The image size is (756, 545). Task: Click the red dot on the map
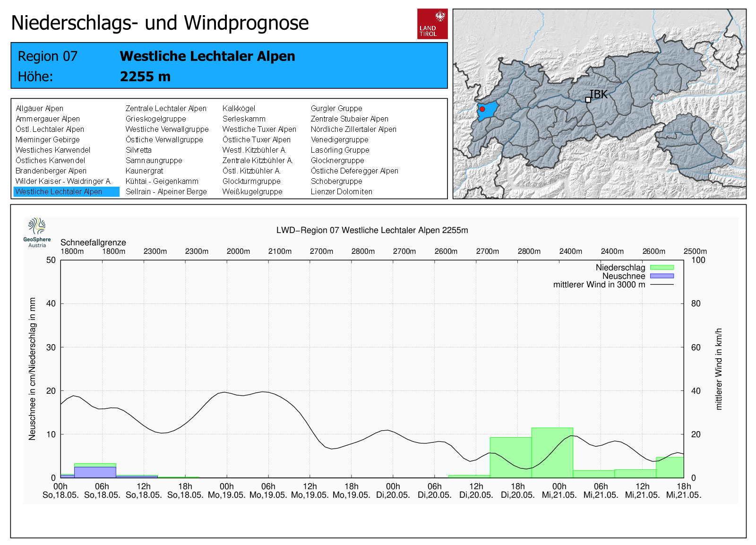coord(482,109)
